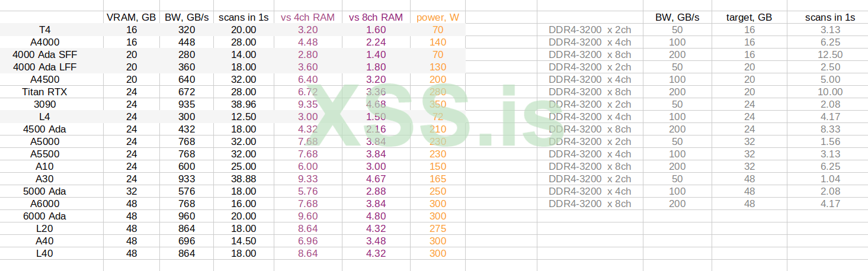Image resolution: width=868 pixels, height=271 pixels.
Task: Click the 5.76 value in 5000 Ada row
Action: (x=308, y=191)
